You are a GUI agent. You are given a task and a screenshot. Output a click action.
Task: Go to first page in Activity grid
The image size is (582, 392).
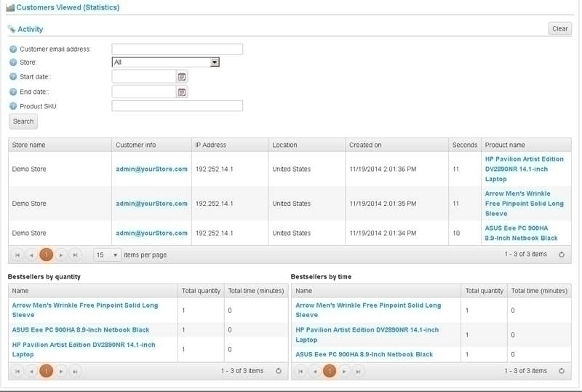click(x=17, y=255)
